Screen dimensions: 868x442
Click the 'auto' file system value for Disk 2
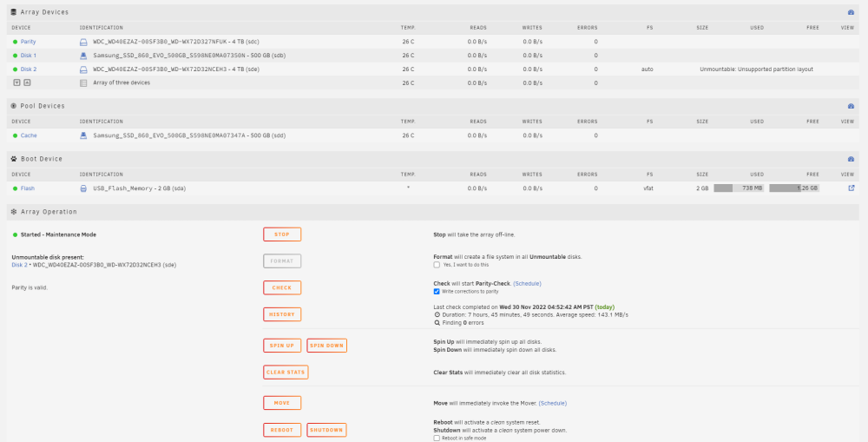(648, 69)
